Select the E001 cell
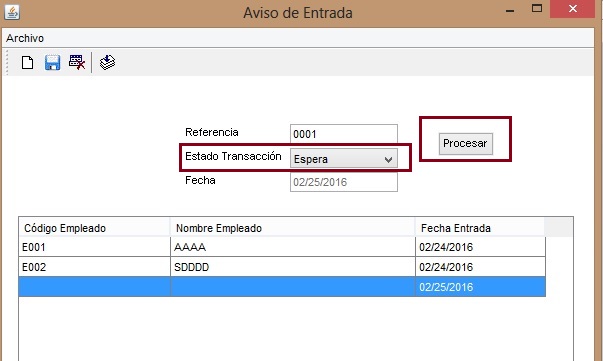The image size is (603, 361). 95,247
